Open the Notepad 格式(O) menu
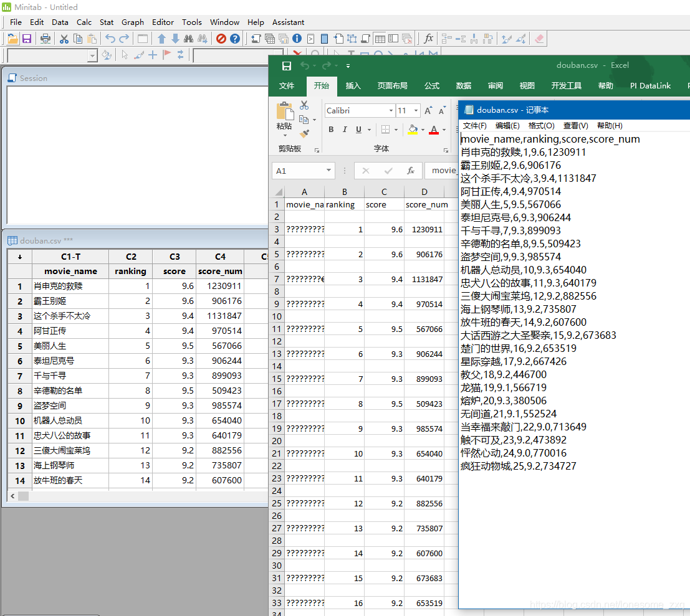Viewport: 690px width, 616px height. click(x=541, y=126)
